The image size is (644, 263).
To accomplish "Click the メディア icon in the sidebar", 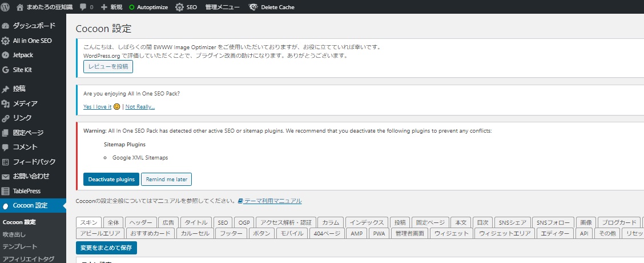I will tap(5, 103).
